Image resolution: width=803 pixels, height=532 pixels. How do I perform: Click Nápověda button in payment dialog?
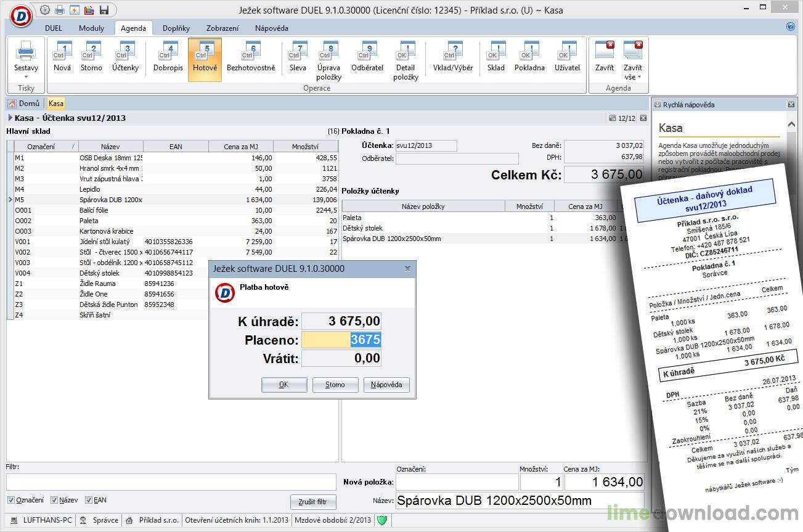[386, 385]
